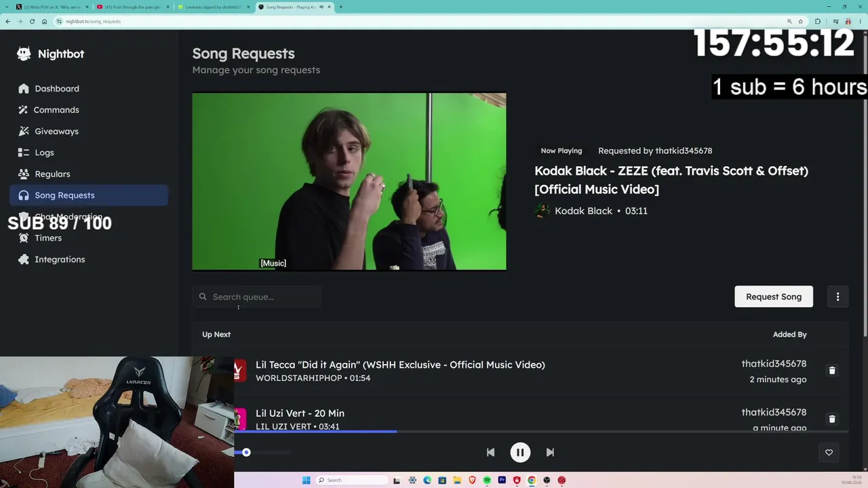Open the browser three-dot menu
The width and height of the screenshot is (868, 488).
click(x=861, y=21)
